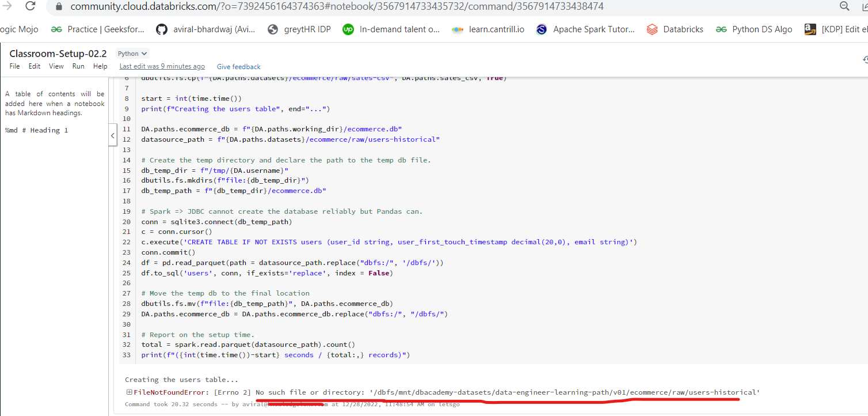The width and height of the screenshot is (868, 416).
Task: Click the 'Creating the users table...' output line
Action: coord(181,380)
